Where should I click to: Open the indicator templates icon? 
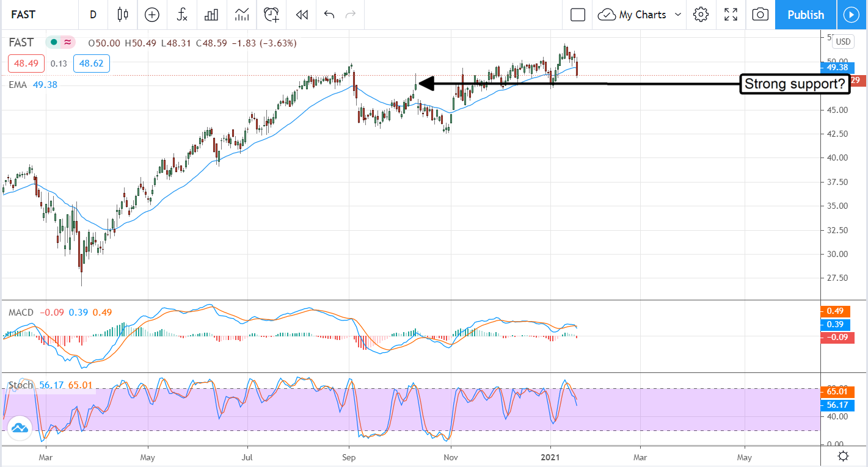241,15
